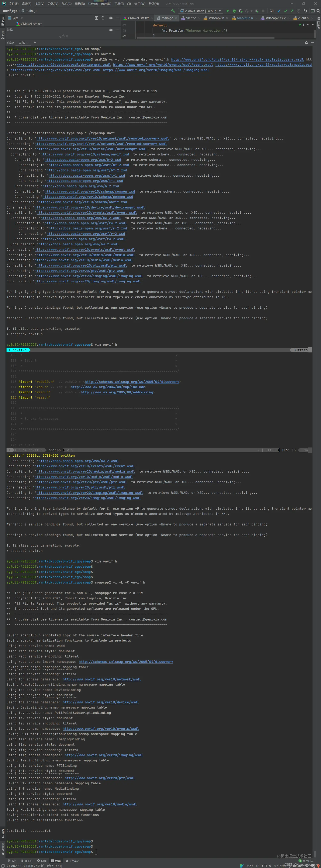The height and width of the screenshot is (868, 321).
Task: Open the ptz.wsdl link in wsdl2h command
Action: tap(56, 70)
